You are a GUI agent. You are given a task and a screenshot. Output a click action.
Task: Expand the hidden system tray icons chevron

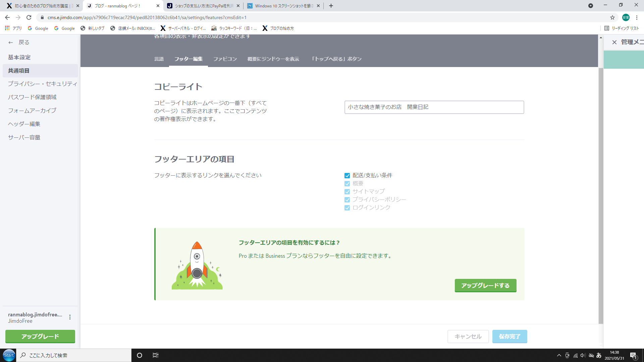click(559, 355)
